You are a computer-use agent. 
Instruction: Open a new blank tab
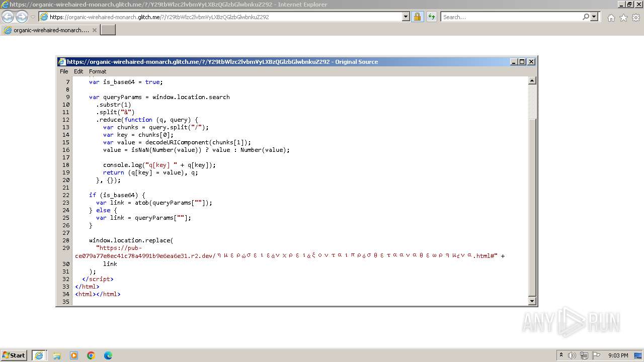(108, 30)
